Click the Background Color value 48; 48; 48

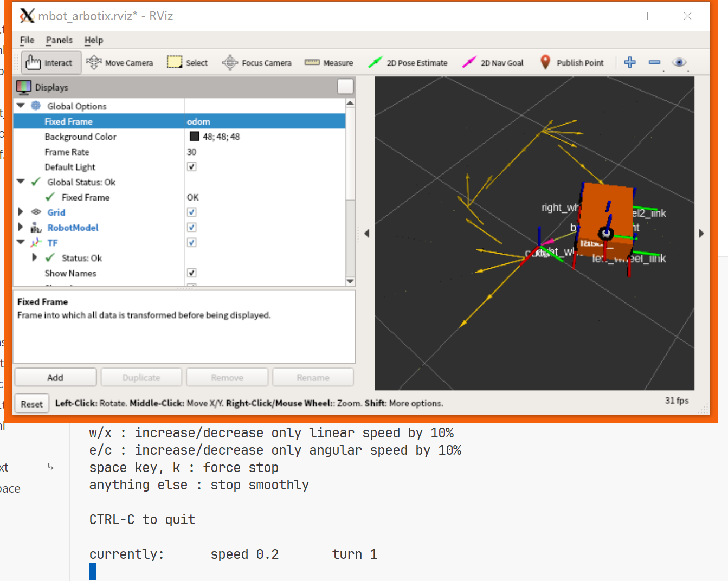pyautogui.click(x=221, y=137)
